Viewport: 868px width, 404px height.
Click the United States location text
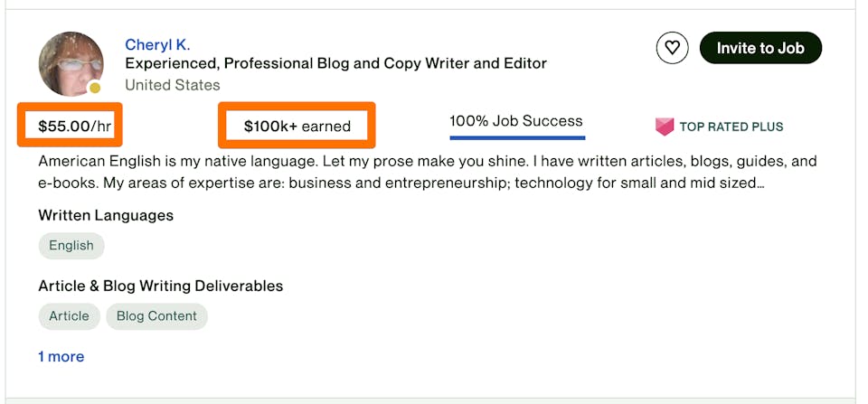[172, 85]
